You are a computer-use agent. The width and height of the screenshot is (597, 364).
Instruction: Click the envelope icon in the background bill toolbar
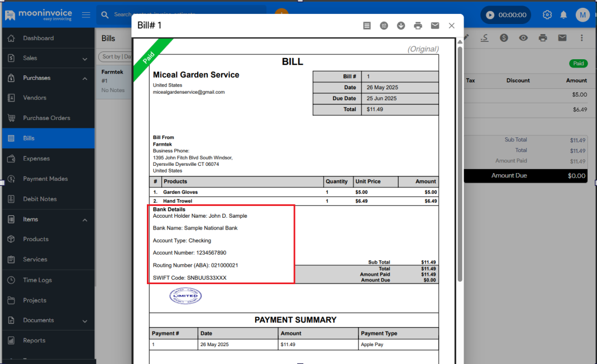pos(562,38)
